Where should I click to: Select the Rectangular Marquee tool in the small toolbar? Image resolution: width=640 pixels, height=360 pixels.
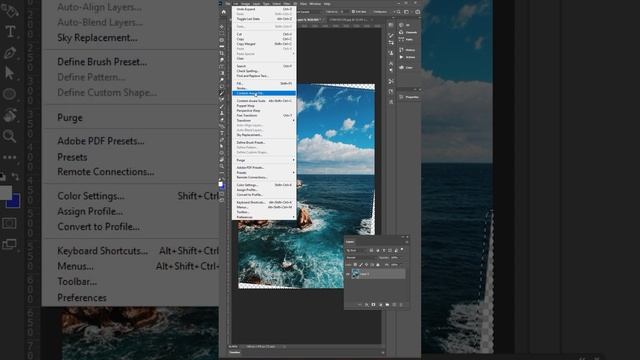pos(222,33)
